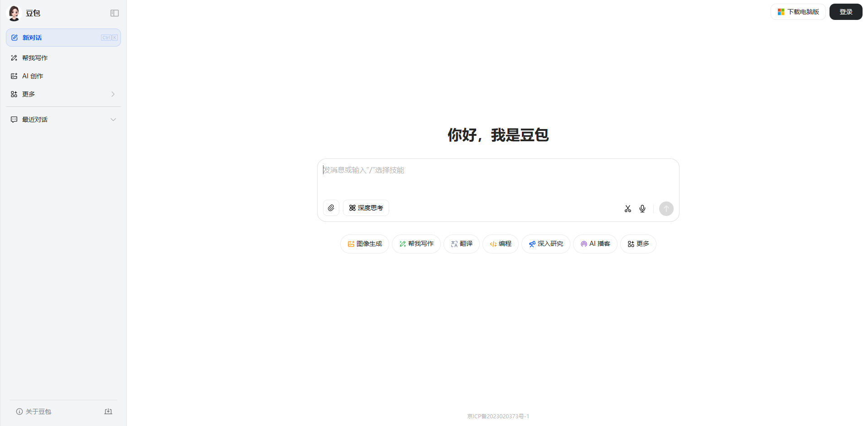Enable 深度思考 deep thinking mode
The image size is (868, 426).
(366, 208)
